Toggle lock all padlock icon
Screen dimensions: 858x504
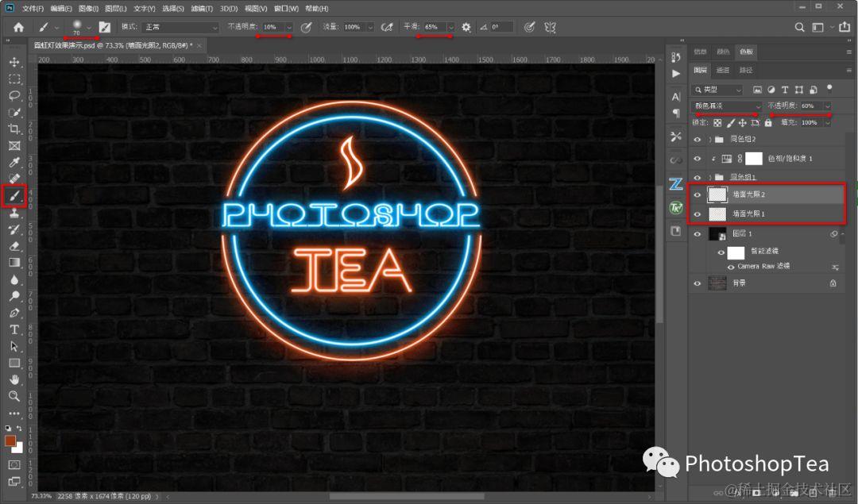point(768,123)
